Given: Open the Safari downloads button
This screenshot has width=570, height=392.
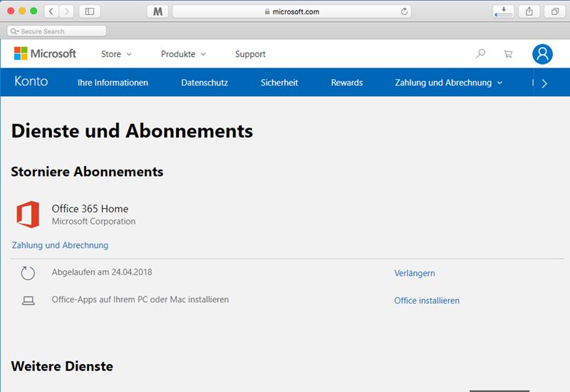Looking at the screenshot, I should [x=504, y=11].
